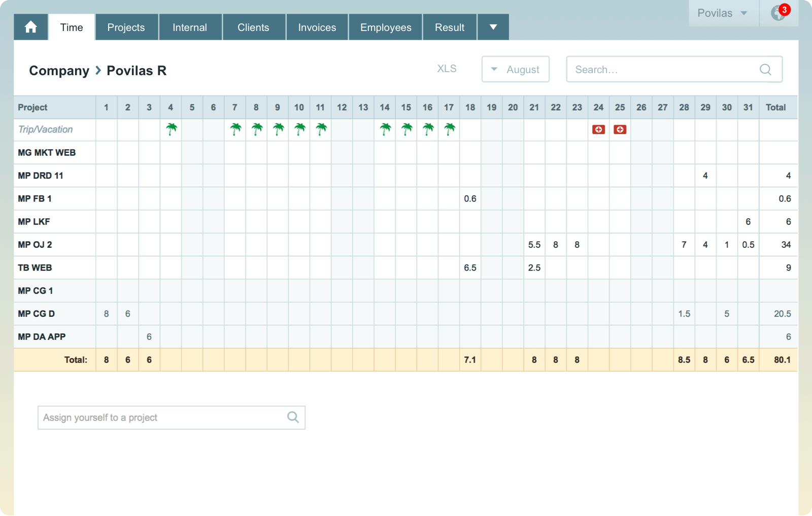Select the palm tree icon on day 7
The image size is (812, 516).
tap(234, 130)
